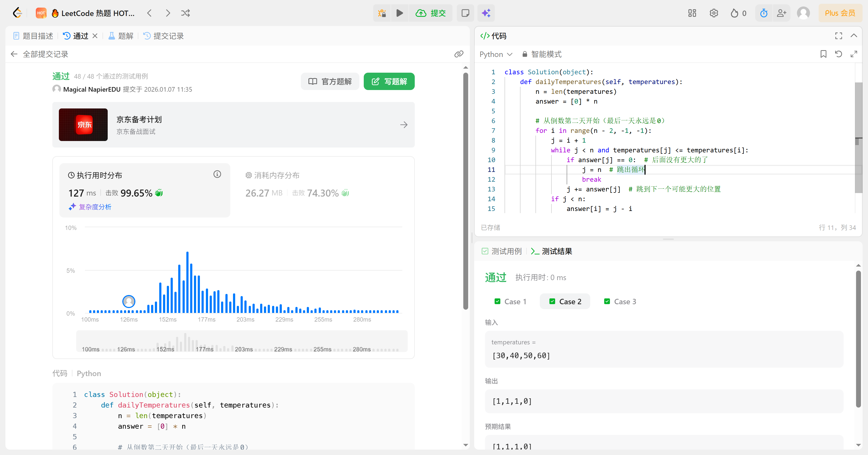The width and height of the screenshot is (868, 455).
Task: Collapse the code panel chevron
Action: pos(854,36)
